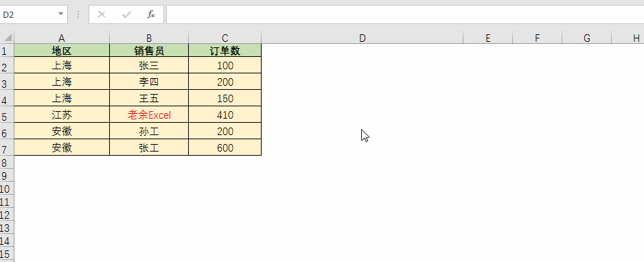
Task: Click the 销售员 header cell
Action: coord(149,51)
